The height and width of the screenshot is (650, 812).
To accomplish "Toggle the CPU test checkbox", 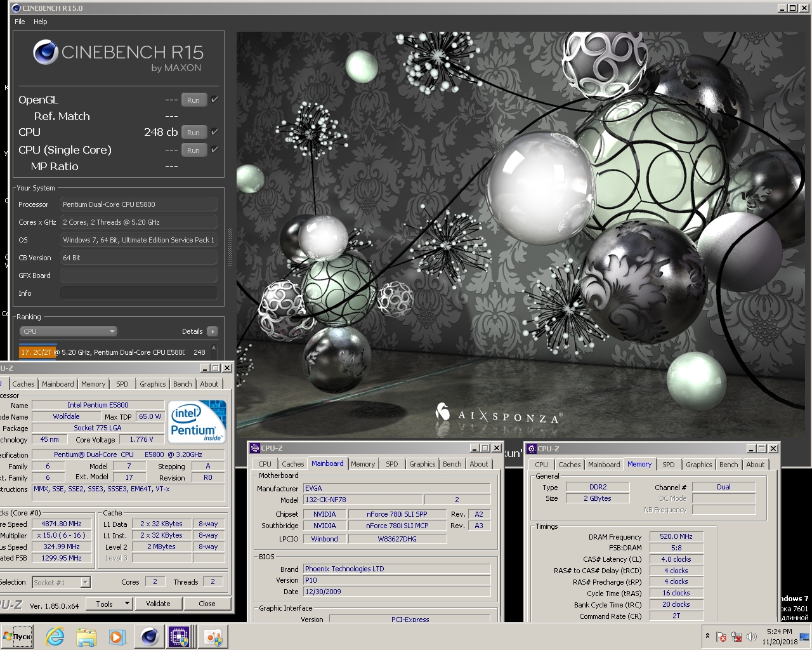I will point(214,132).
